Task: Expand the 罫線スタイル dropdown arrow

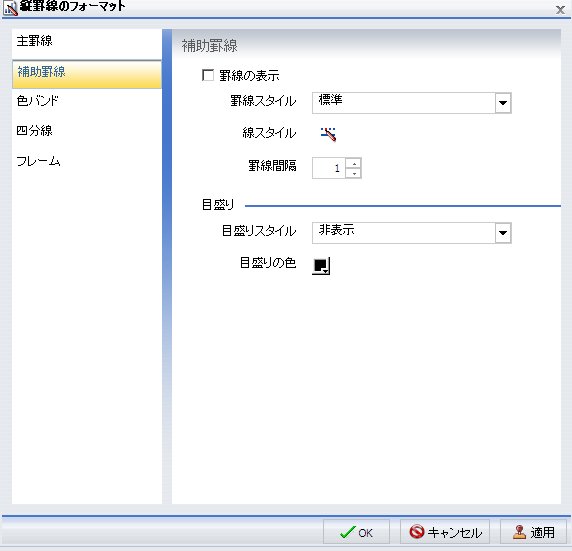Action: coord(503,103)
